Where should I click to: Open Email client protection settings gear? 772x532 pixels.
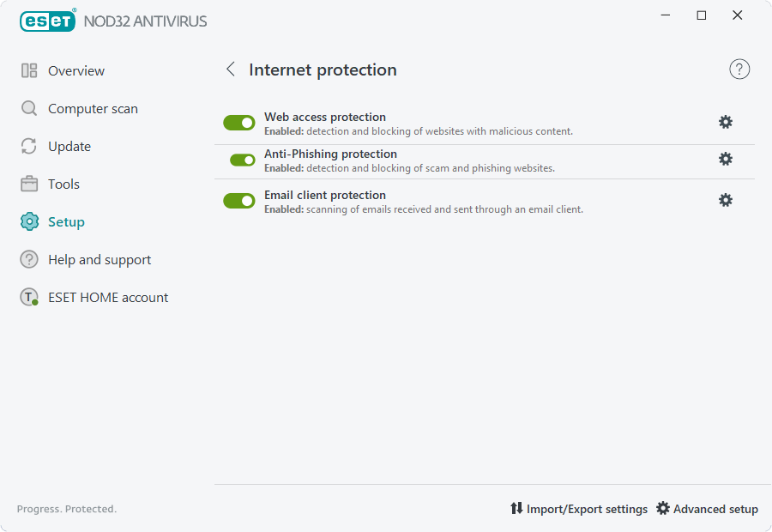coord(725,200)
